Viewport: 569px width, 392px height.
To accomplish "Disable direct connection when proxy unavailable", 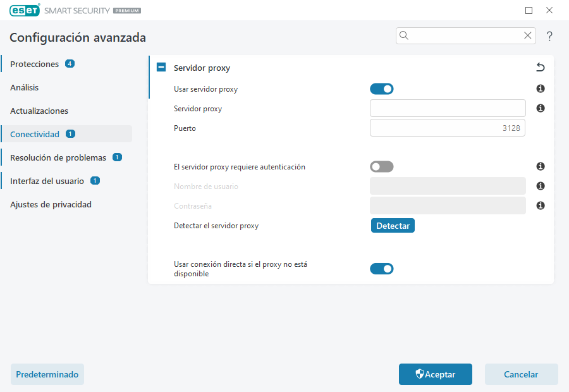I will pos(382,268).
